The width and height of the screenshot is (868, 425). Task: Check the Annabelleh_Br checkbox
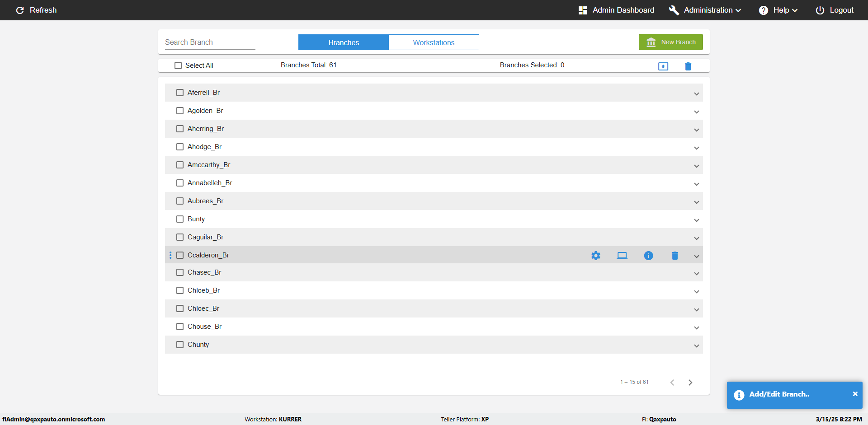pos(180,183)
